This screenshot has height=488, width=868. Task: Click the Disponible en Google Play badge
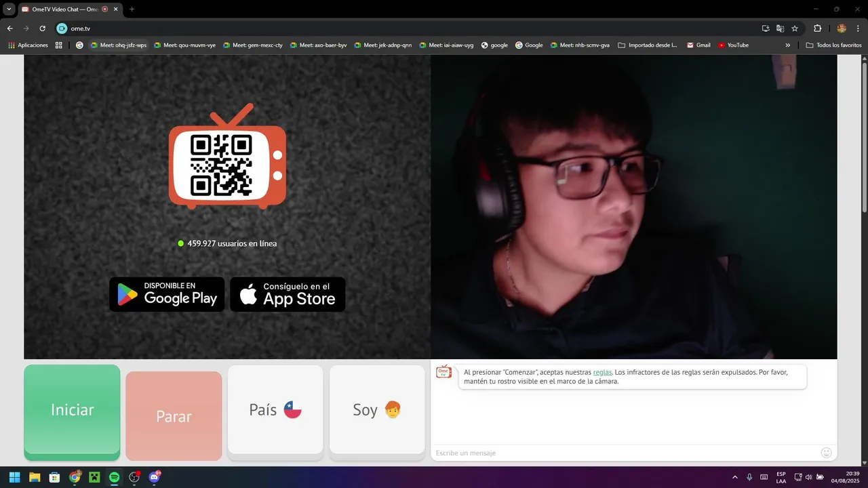[x=167, y=294]
